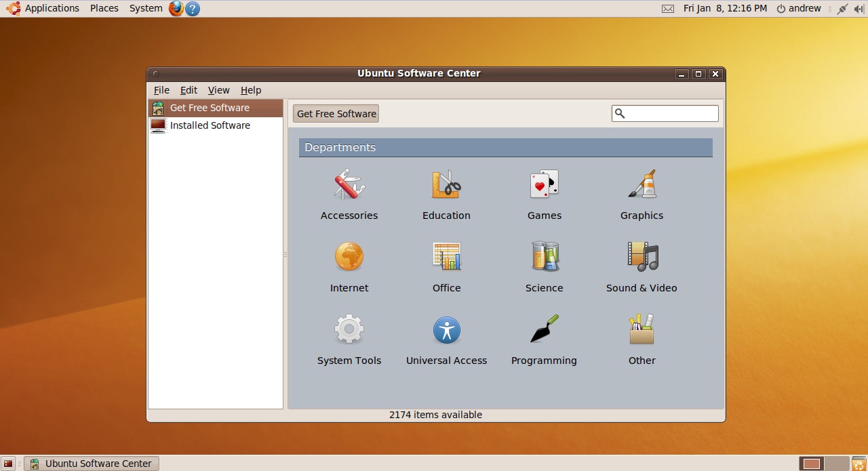
Task: Open the System Tools department
Action: click(x=349, y=340)
